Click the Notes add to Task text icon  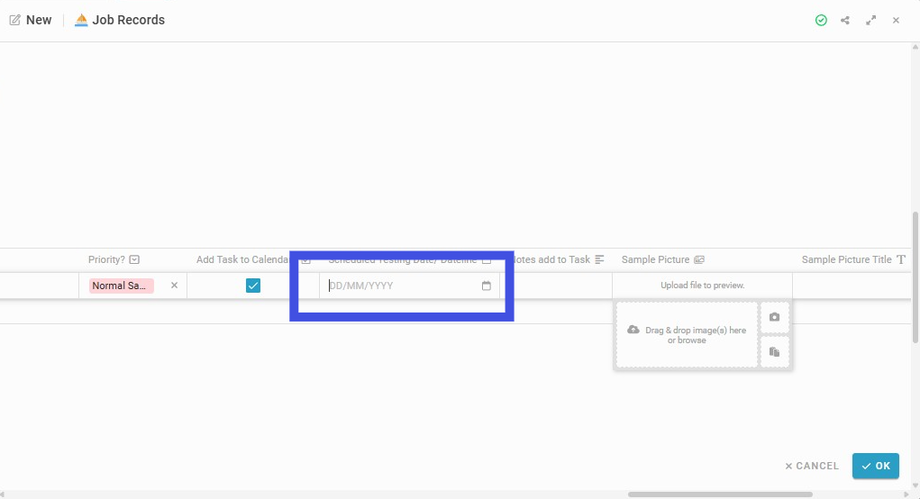(x=600, y=259)
